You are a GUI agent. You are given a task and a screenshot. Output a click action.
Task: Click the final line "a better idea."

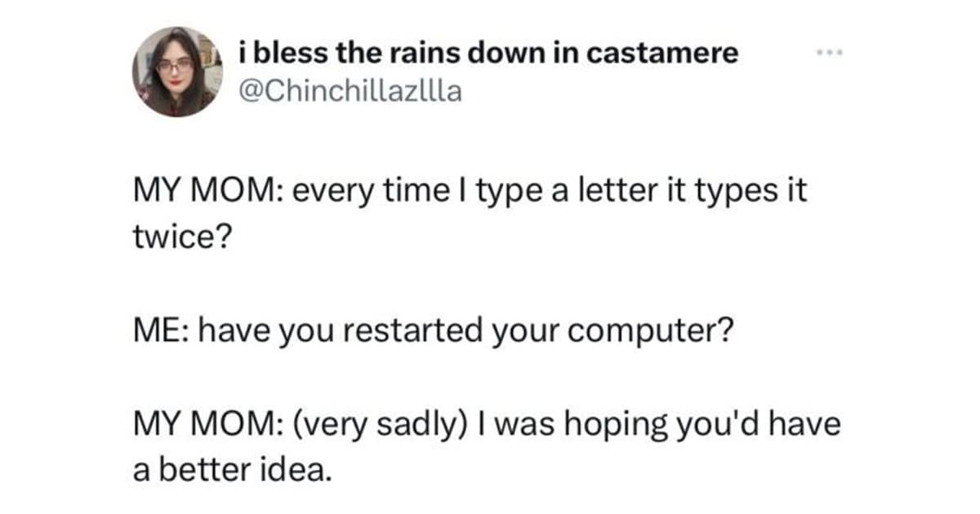pyautogui.click(x=230, y=471)
